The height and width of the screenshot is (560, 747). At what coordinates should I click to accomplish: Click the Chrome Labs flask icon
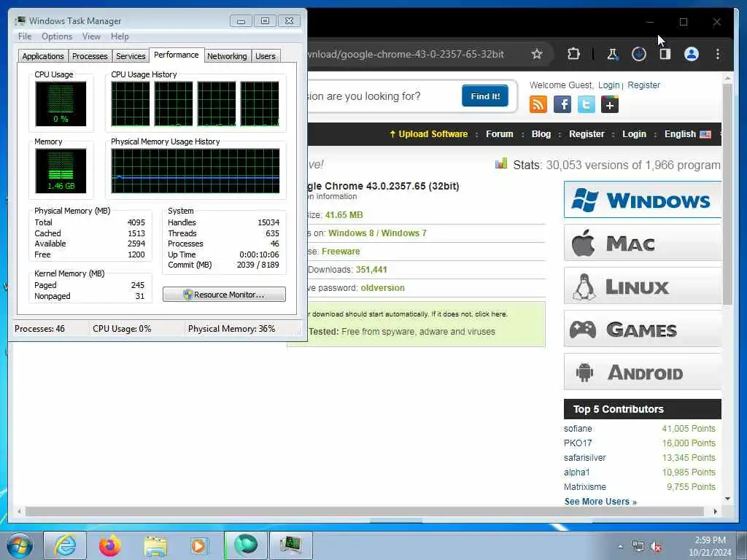coord(612,54)
